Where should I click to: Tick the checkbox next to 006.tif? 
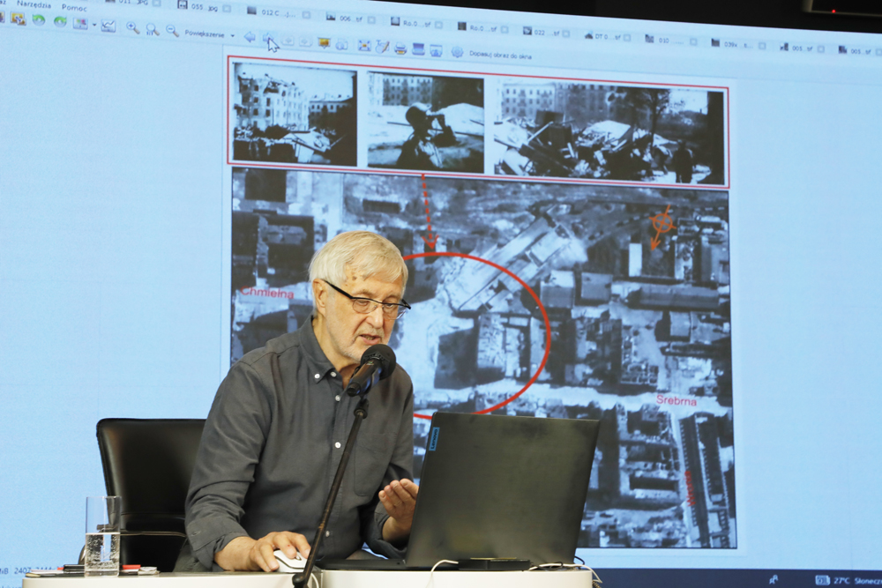372,18
